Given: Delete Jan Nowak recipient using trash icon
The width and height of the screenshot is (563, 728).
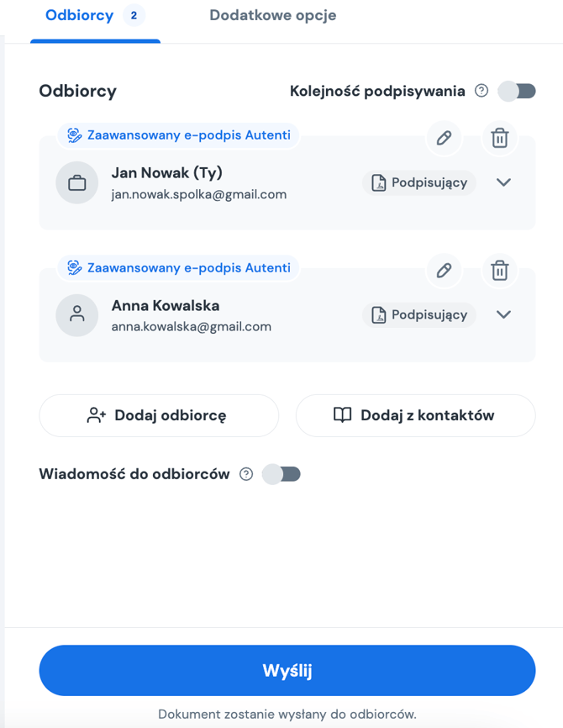Looking at the screenshot, I should (x=499, y=138).
